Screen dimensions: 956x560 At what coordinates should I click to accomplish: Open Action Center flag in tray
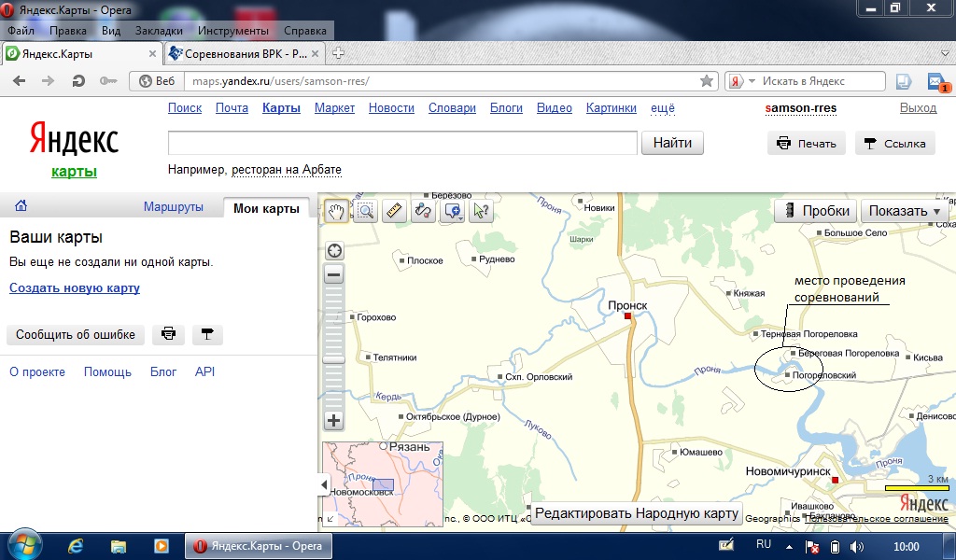[812, 547]
